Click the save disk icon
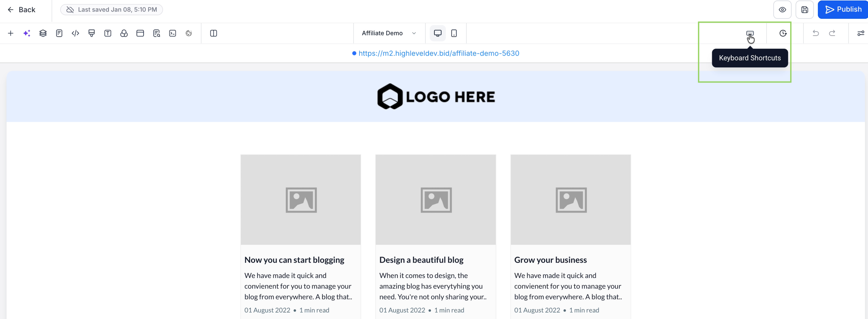Screen dimensions: 868x319 click(x=804, y=10)
